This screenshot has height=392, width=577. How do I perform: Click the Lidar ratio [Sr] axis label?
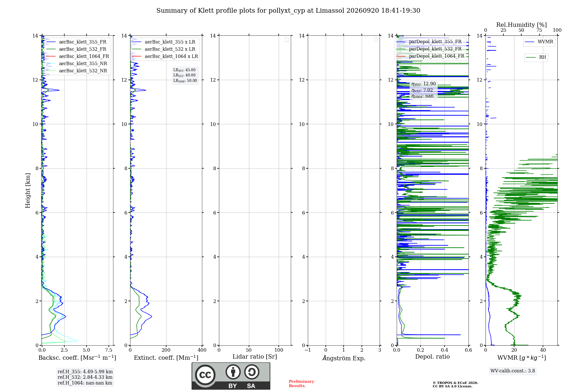[255, 357]
